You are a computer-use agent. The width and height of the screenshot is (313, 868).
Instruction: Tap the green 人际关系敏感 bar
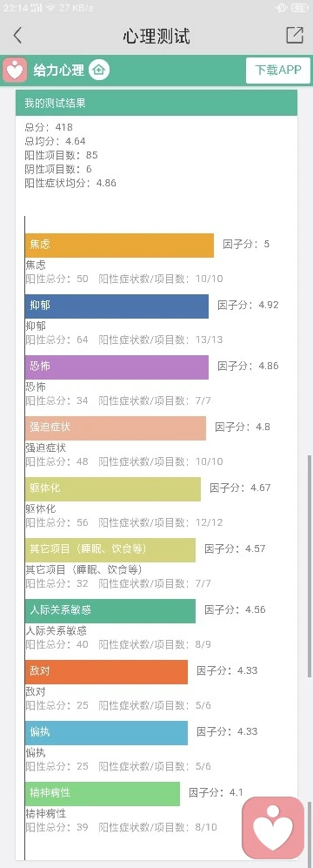(110, 610)
